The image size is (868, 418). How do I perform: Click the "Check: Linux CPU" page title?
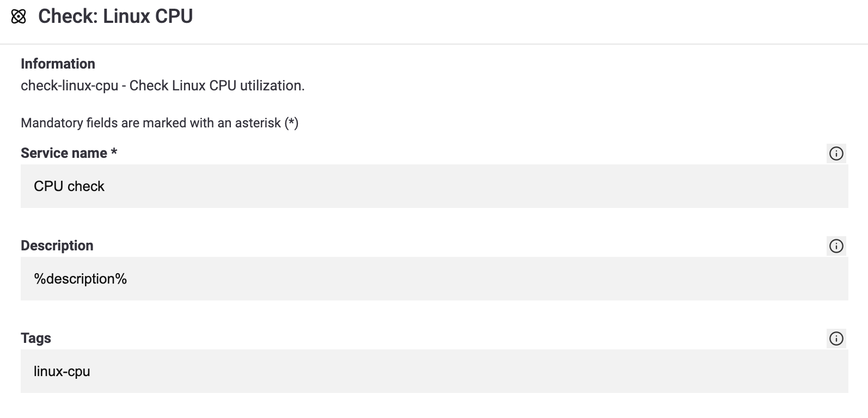(x=115, y=16)
